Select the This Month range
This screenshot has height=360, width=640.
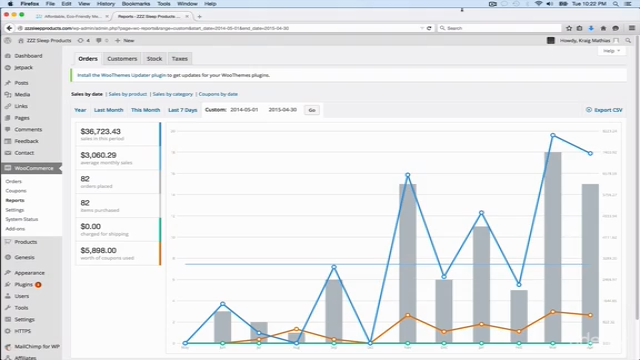(145, 110)
